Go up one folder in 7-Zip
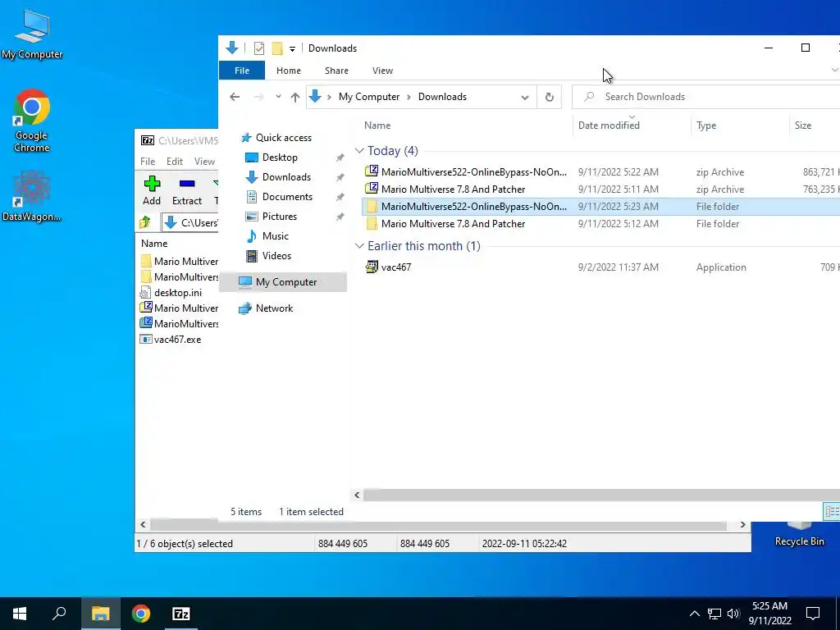Viewport: 840px width, 630px height. [145, 222]
